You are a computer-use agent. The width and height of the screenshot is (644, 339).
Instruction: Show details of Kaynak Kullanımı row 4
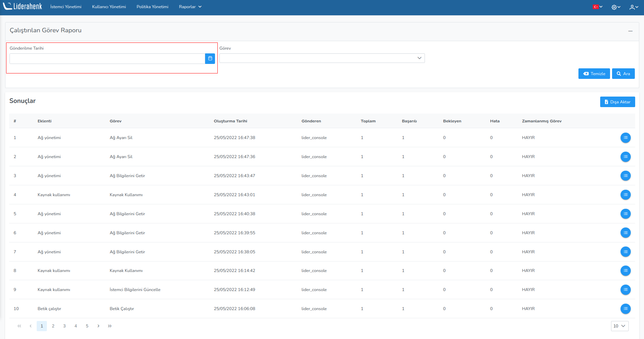tap(625, 195)
